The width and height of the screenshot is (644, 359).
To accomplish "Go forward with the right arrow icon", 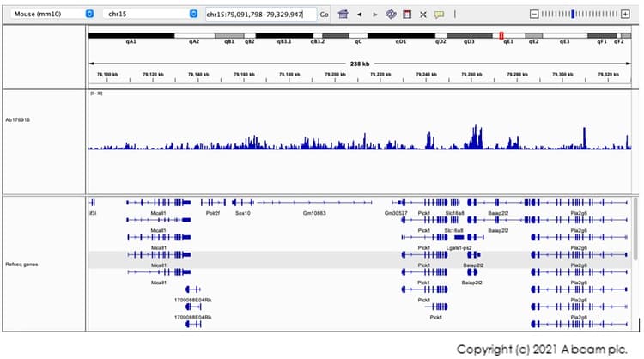I will click(375, 15).
